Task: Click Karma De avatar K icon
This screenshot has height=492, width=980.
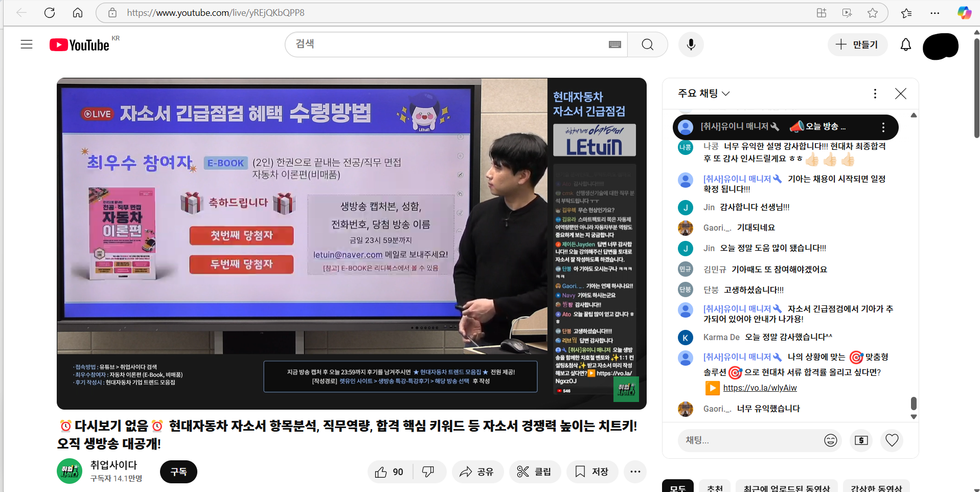Action: click(686, 338)
